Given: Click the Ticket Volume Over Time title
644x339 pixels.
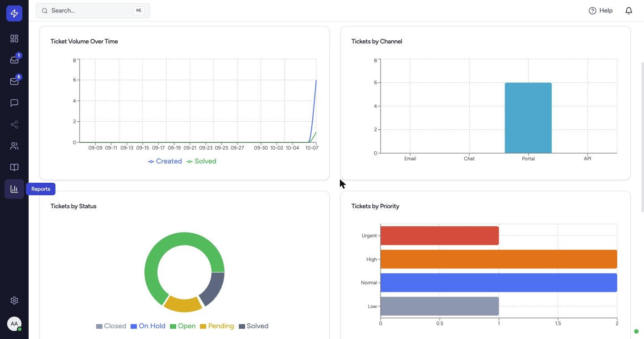Looking at the screenshot, I should click(x=84, y=41).
